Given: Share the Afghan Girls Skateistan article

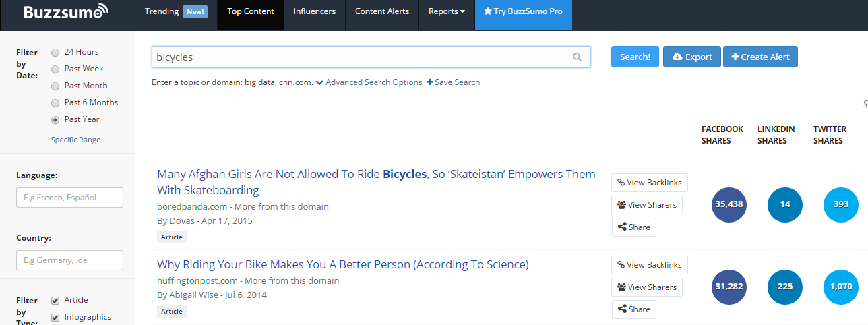Looking at the screenshot, I should pyautogui.click(x=633, y=227).
